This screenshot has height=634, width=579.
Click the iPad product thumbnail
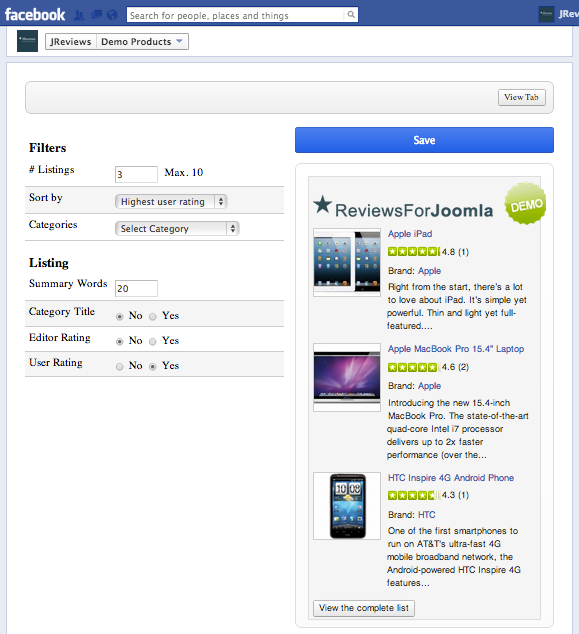[347, 262]
